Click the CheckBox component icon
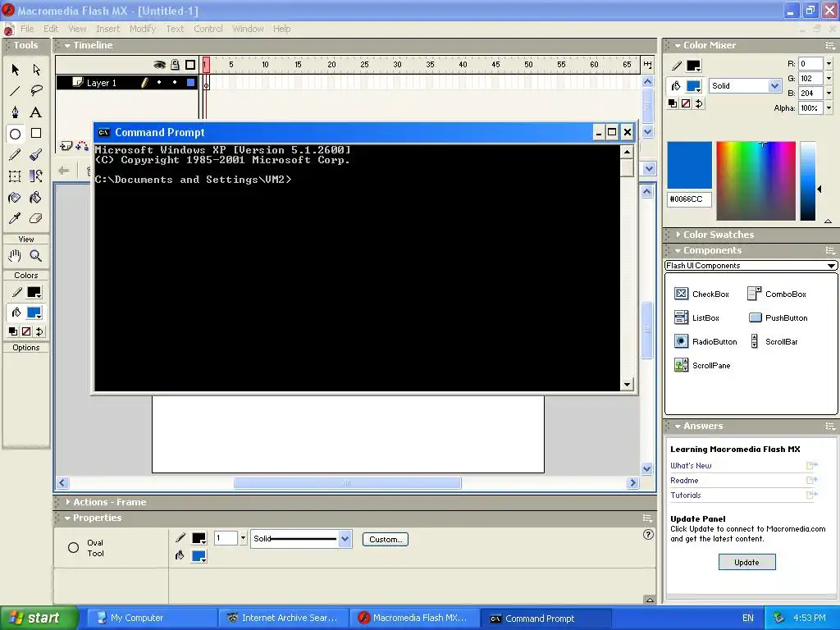Viewport: 840px width, 630px height. point(681,294)
